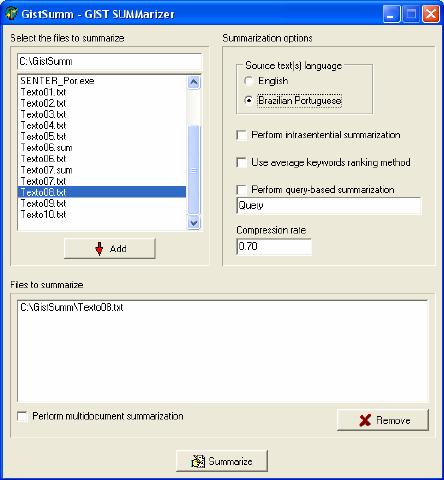
Task: Click the Summarize document icon
Action: pyautogui.click(x=198, y=461)
